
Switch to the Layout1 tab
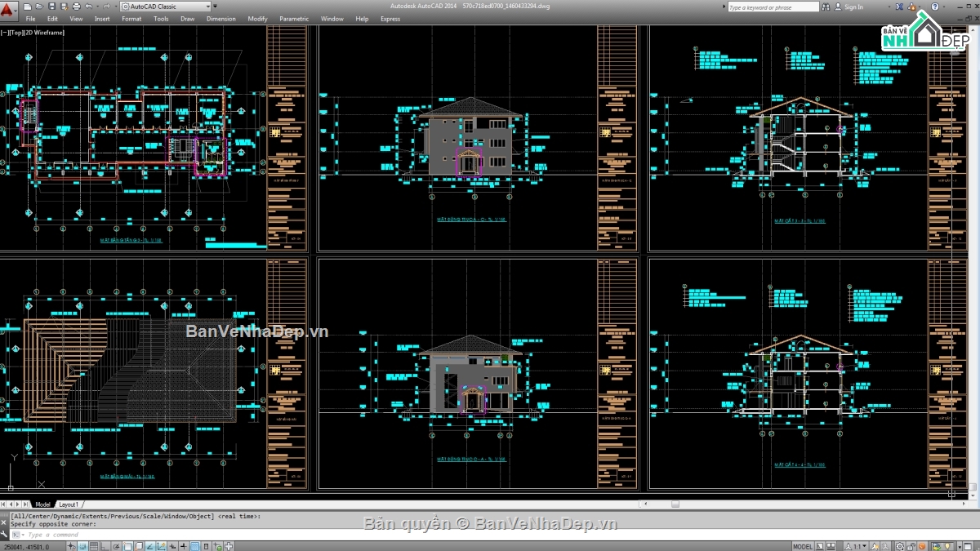pyautogui.click(x=69, y=504)
